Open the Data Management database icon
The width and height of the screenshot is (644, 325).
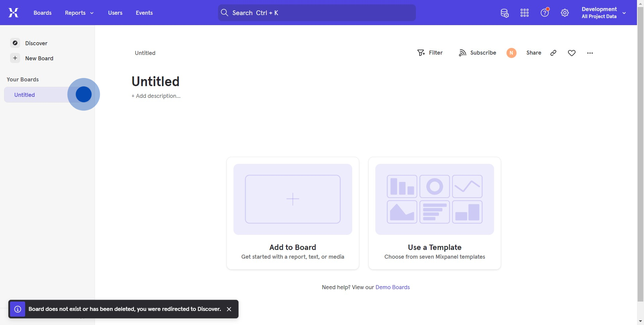click(504, 13)
